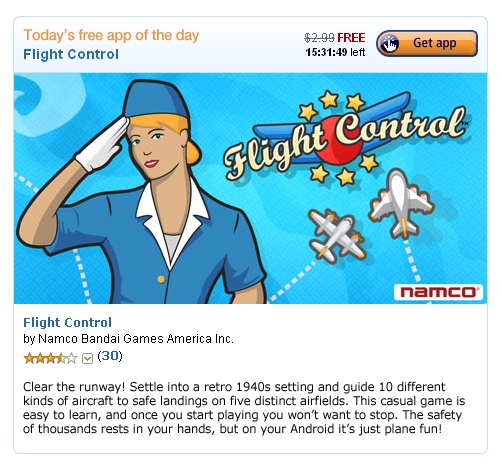Open the Flight Control link below the banner
The height and width of the screenshot is (464, 502).
coord(67,322)
